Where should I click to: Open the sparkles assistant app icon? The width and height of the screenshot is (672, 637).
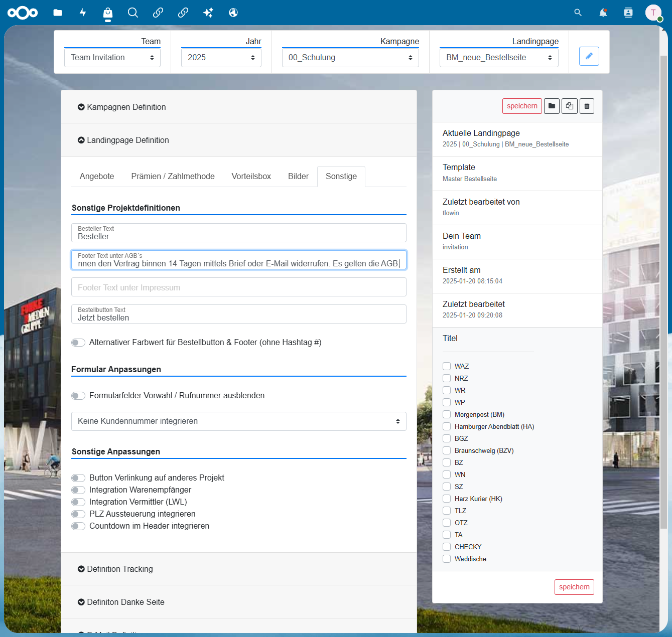[x=208, y=13]
